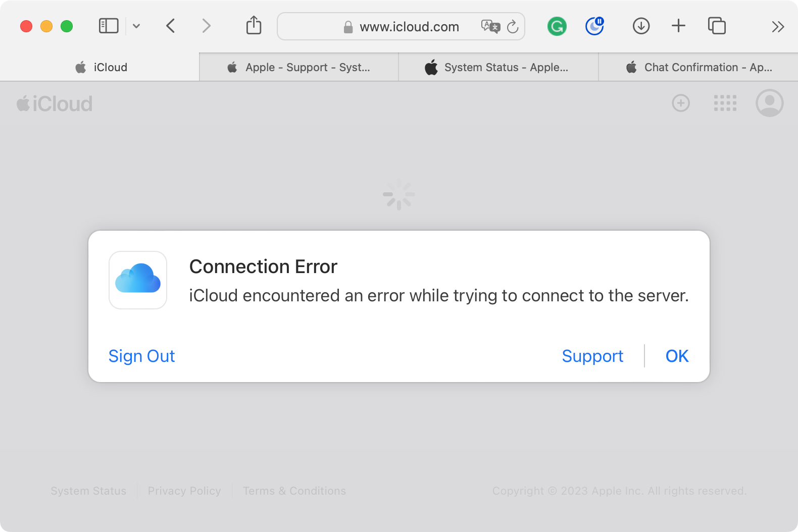The height and width of the screenshot is (532, 798).
Task: Reload the iCloud page
Action: [x=513, y=26]
